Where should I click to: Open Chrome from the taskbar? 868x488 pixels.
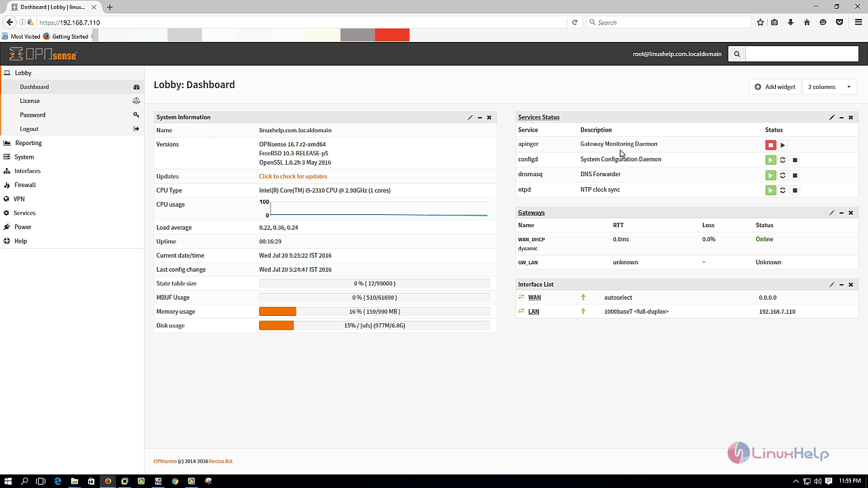click(175, 481)
